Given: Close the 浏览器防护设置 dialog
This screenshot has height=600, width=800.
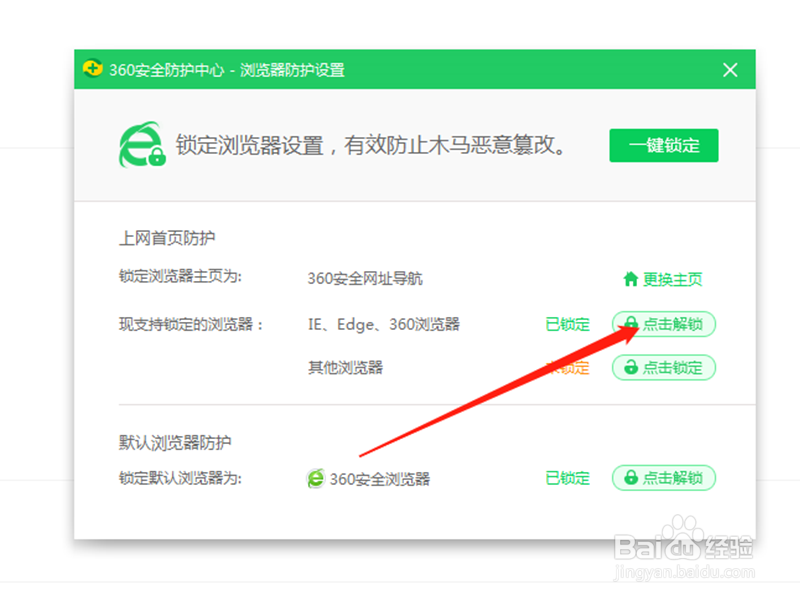Looking at the screenshot, I should coord(730,70).
